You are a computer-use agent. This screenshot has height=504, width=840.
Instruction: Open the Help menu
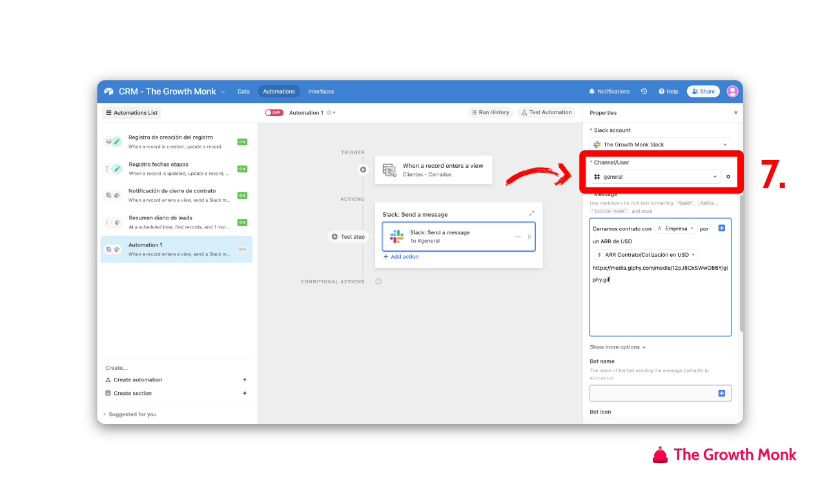click(x=668, y=92)
